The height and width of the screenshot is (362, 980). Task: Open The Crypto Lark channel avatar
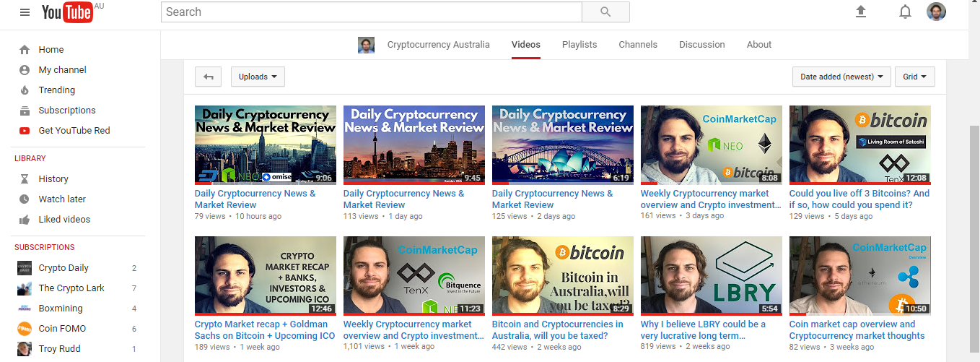coord(25,288)
